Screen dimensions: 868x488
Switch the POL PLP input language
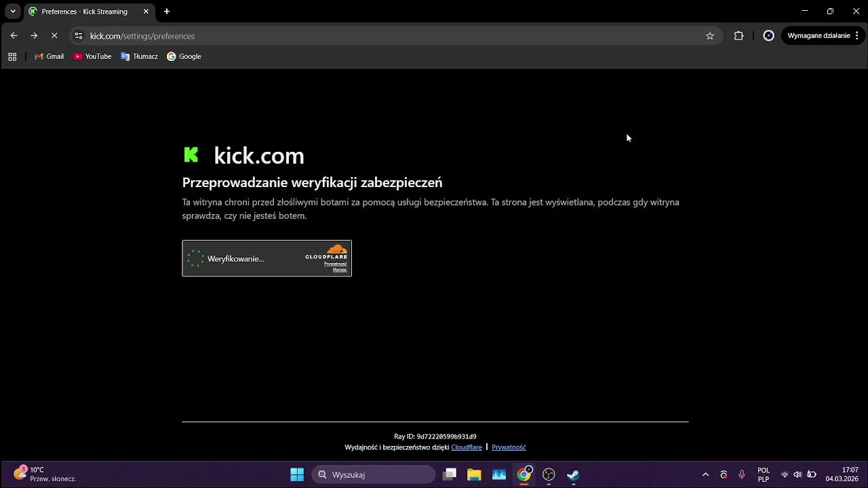pos(764,474)
